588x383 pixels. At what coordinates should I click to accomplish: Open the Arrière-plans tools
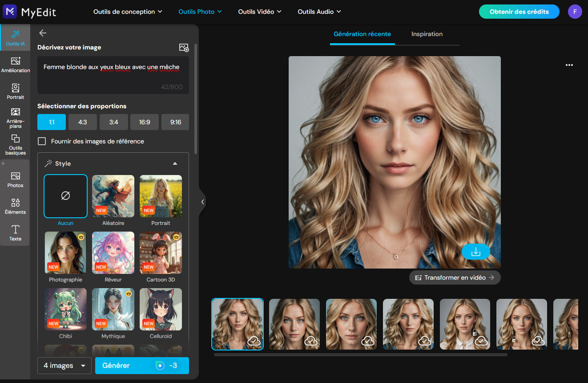(16, 118)
